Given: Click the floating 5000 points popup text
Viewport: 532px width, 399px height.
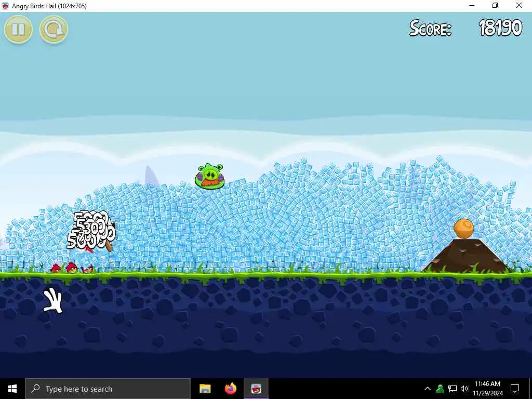Looking at the screenshot, I should pyautogui.click(x=91, y=230).
